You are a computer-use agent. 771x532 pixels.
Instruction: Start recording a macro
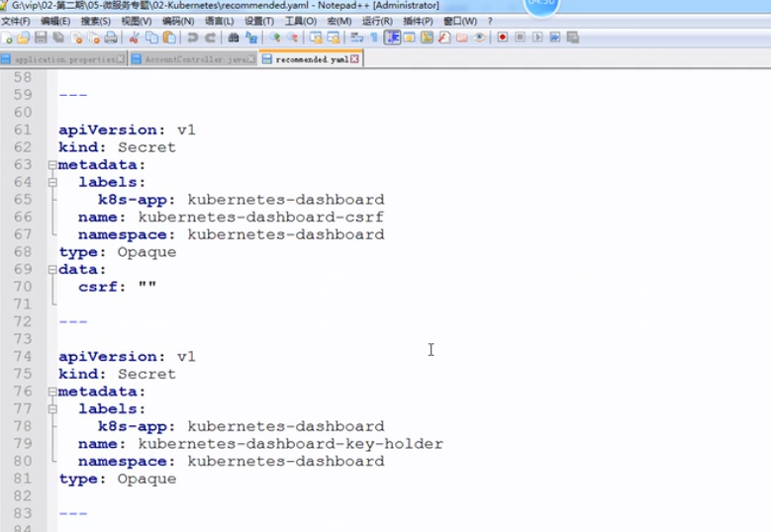(x=503, y=38)
